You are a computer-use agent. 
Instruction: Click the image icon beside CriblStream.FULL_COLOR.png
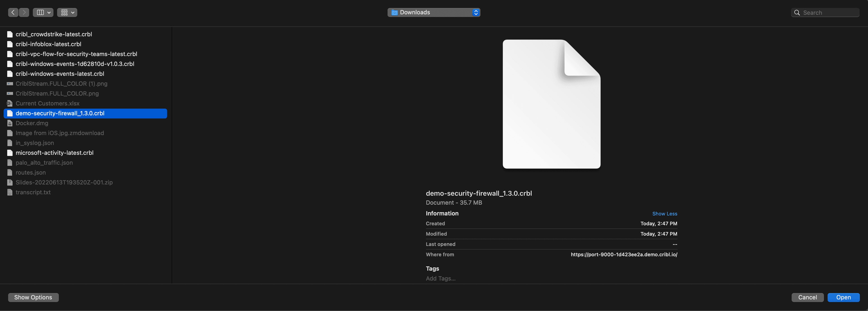coord(9,94)
